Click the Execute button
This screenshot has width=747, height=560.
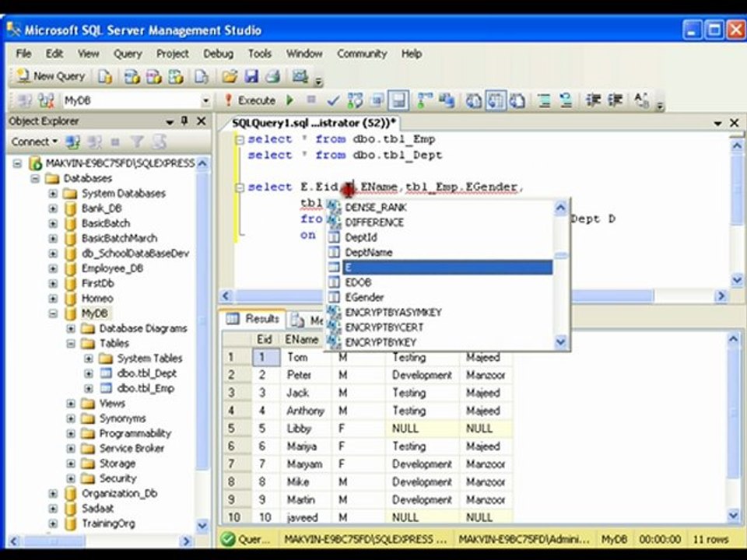250,100
